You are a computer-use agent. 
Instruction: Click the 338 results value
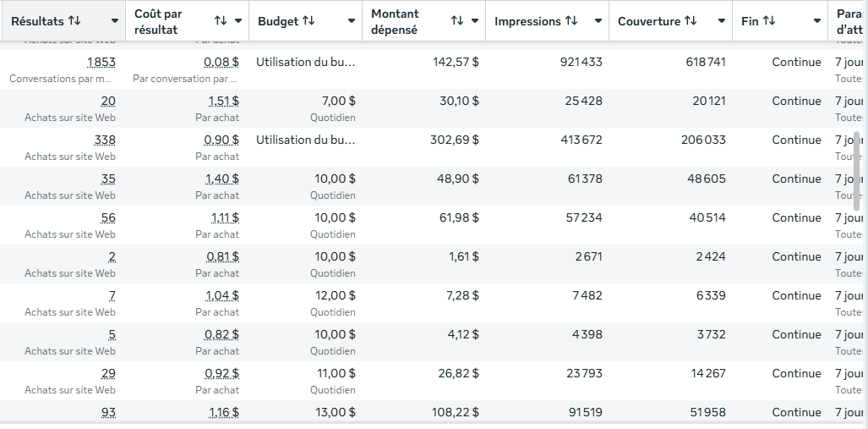coord(105,140)
